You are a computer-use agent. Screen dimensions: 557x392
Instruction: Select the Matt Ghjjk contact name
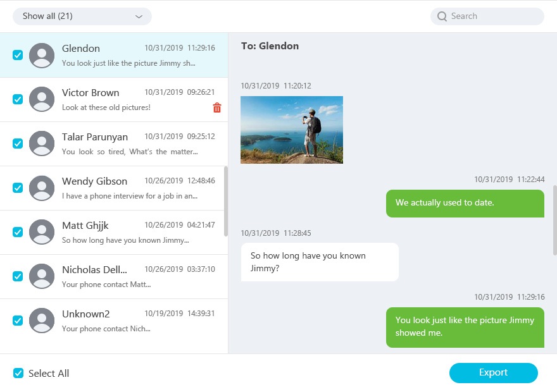point(85,226)
